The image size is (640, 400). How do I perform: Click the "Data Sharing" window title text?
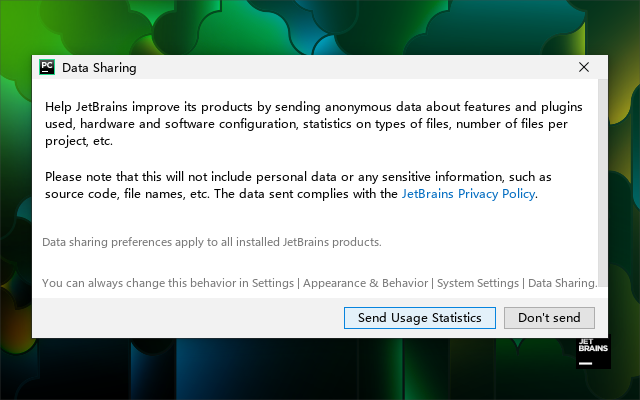99,68
